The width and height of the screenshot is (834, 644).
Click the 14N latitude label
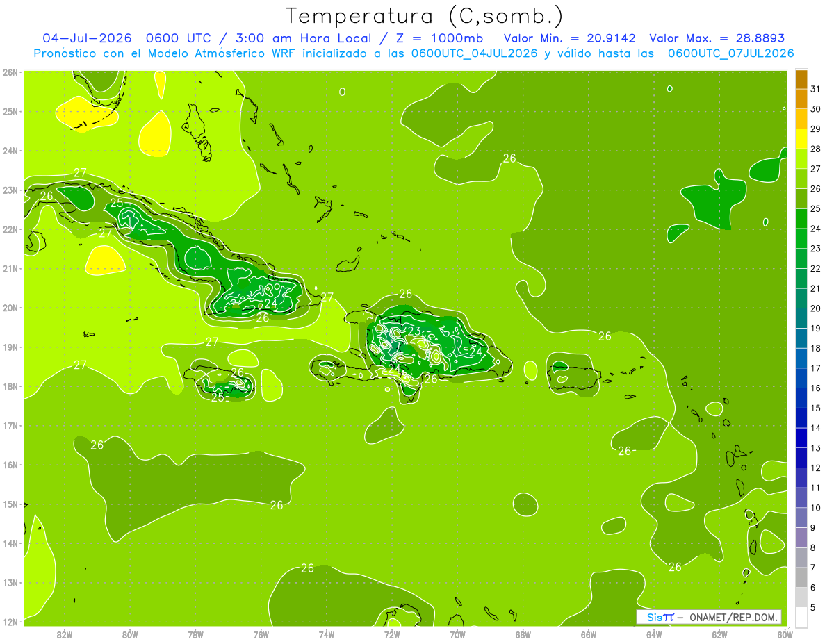pos(10,543)
